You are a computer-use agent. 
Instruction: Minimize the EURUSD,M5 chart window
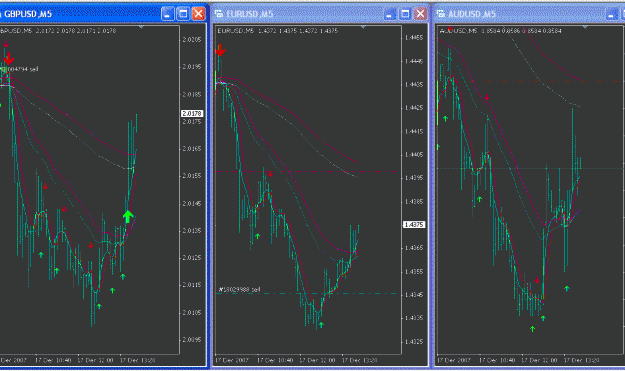coord(389,14)
